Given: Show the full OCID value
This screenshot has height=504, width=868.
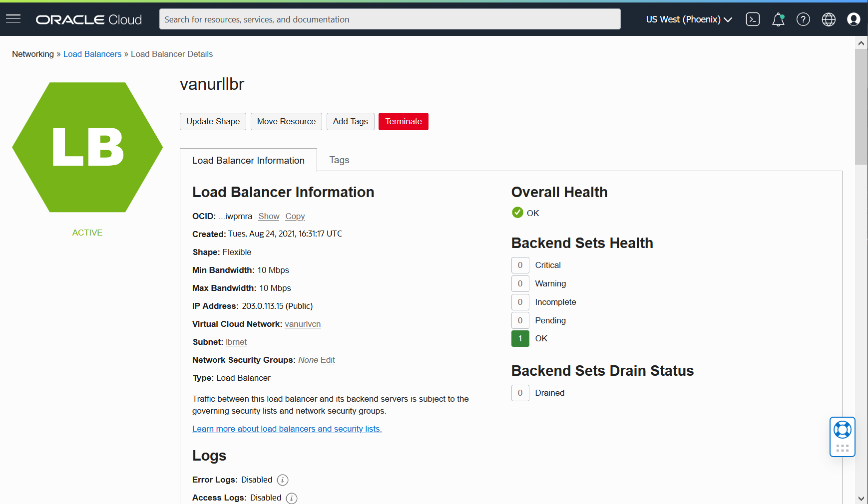Looking at the screenshot, I should click(x=269, y=216).
